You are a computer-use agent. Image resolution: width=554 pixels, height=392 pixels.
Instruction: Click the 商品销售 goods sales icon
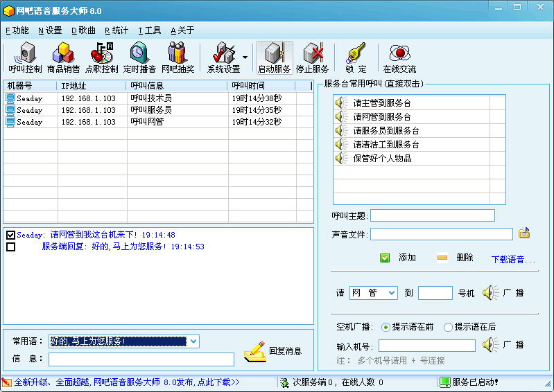[x=63, y=58]
